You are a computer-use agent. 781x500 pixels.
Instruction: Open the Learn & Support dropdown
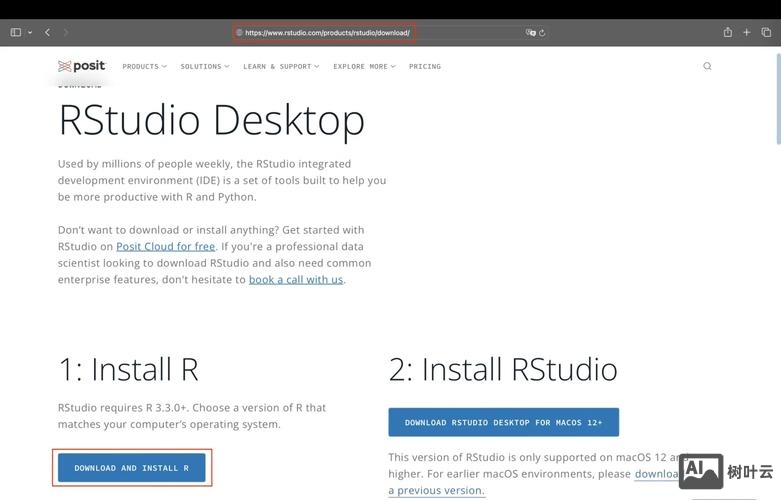click(x=280, y=67)
